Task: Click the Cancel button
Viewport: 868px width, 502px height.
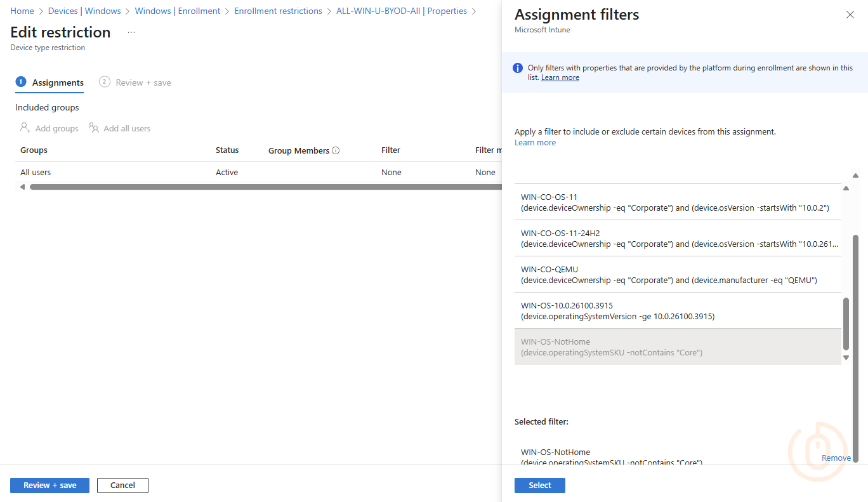Action: (122, 485)
